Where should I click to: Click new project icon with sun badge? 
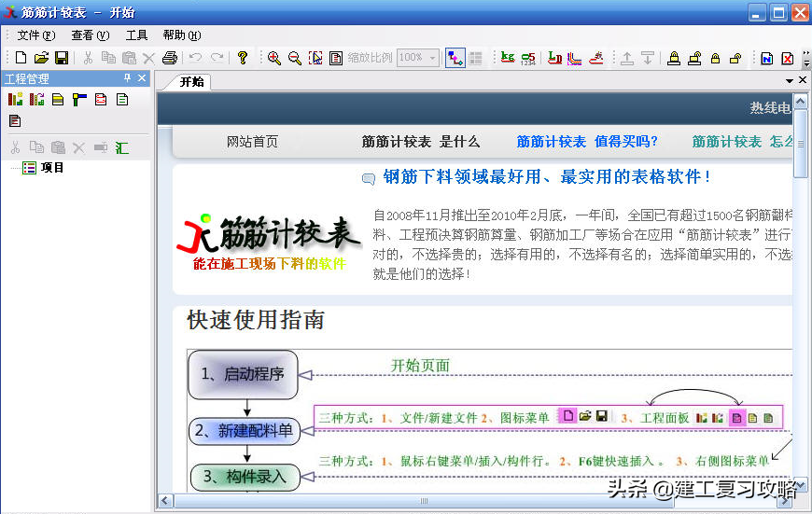[x=15, y=99]
